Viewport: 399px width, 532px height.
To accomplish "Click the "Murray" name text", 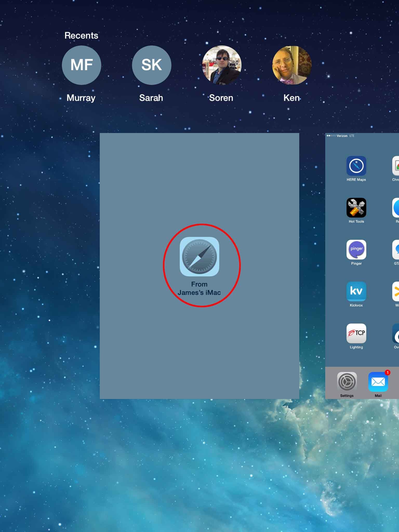I will [81, 98].
